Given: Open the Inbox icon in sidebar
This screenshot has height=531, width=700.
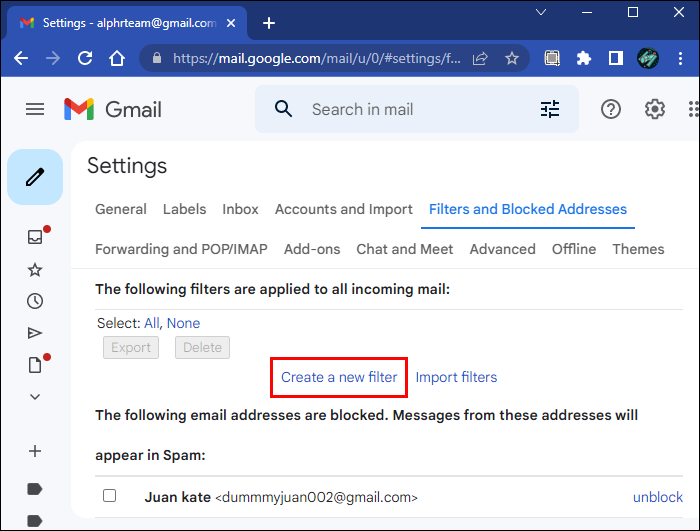Looking at the screenshot, I should (35, 237).
